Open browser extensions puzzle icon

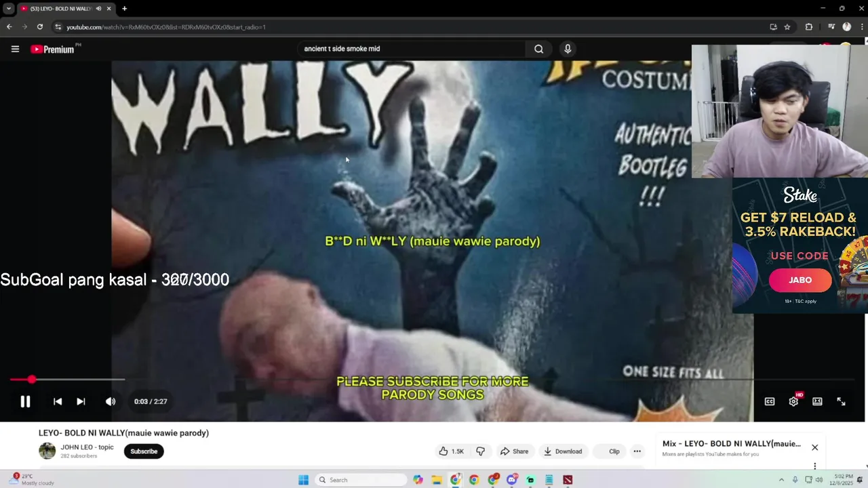[809, 27]
